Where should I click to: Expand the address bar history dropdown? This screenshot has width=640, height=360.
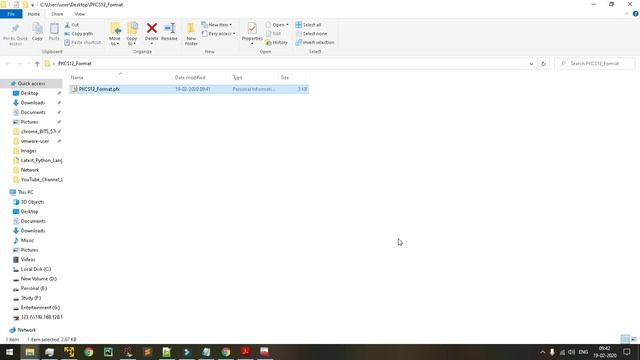coord(531,64)
